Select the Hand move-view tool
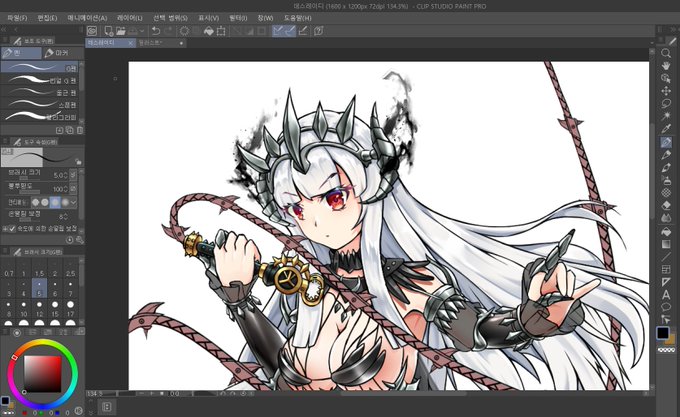Viewport: 680px width, 417px height. [x=666, y=65]
